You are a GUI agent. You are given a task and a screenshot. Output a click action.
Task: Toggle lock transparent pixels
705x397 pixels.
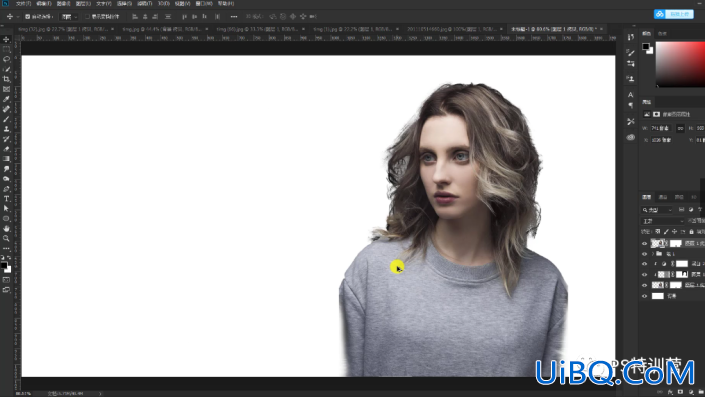657,232
